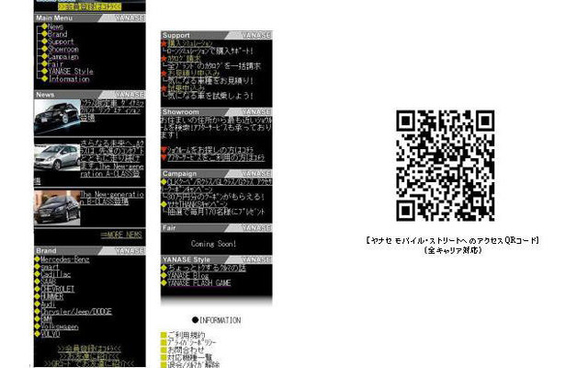Open the Audi brand link
The width and height of the screenshot is (588, 368).
point(48,305)
